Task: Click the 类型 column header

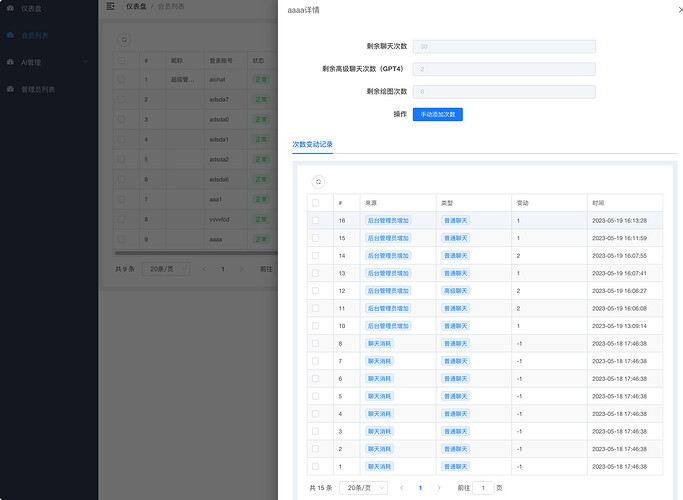Action: pos(447,203)
